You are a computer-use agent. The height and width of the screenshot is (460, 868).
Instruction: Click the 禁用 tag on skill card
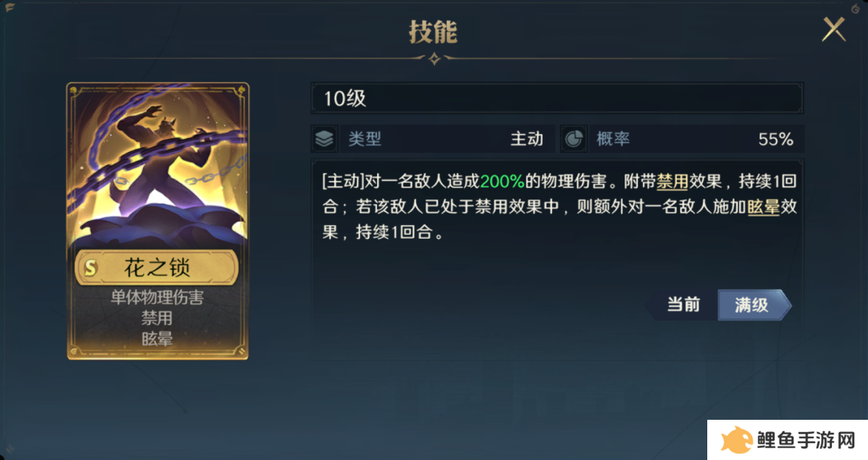point(158,318)
